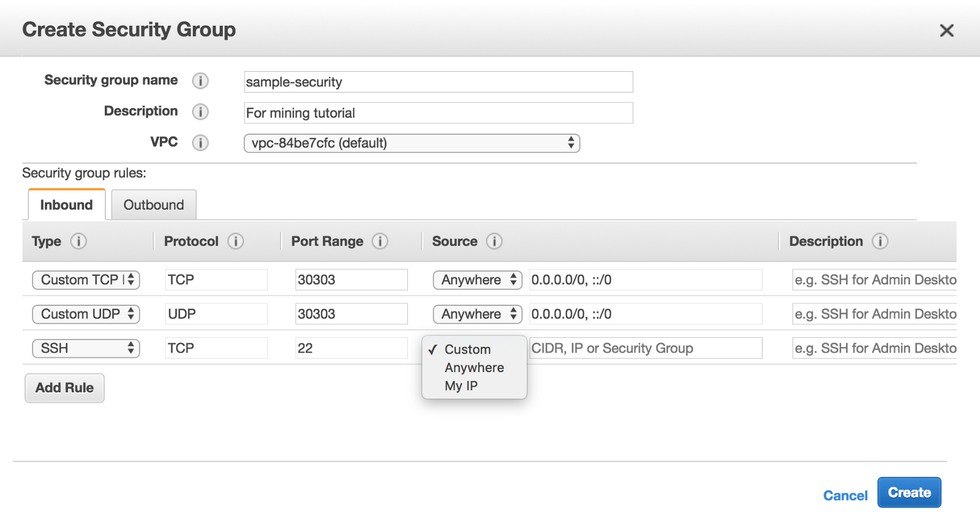Open the Custom TCP type dropdown
The width and height of the screenshot is (980, 526).
pos(86,280)
